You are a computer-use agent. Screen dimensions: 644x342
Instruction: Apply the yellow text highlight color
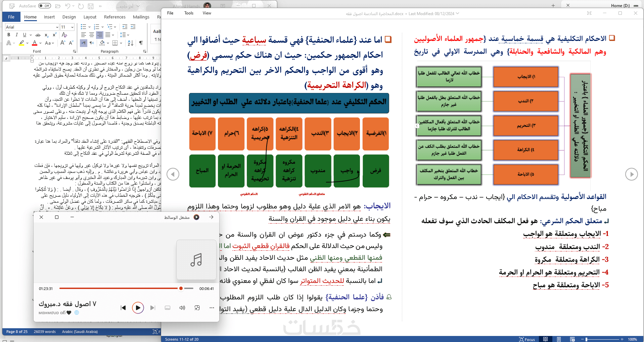[21, 43]
